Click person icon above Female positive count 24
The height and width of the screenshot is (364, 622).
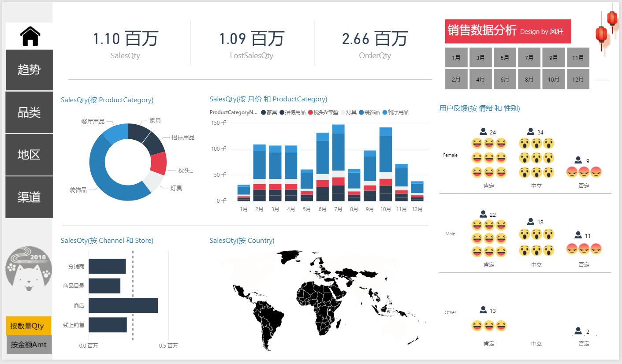483,132
